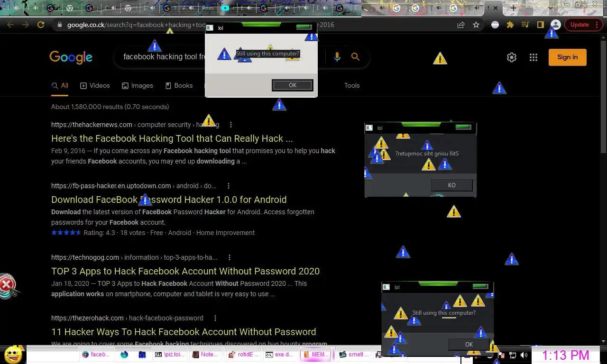View site info via address bar padlock

tap(59, 25)
